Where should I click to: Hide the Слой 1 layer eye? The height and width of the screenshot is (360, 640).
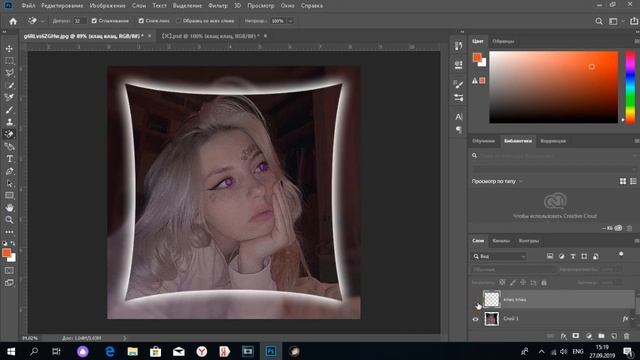tap(476, 319)
